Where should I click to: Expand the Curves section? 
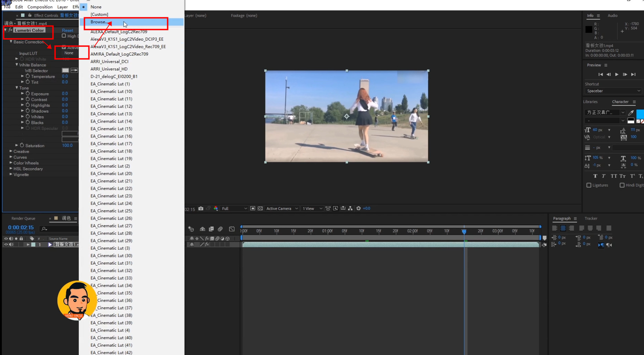(11, 157)
